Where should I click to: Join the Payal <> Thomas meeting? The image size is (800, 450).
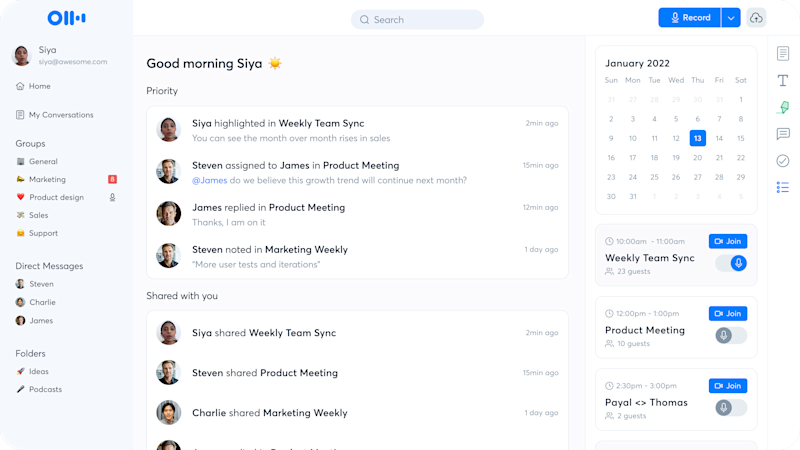click(x=728, y=386)
